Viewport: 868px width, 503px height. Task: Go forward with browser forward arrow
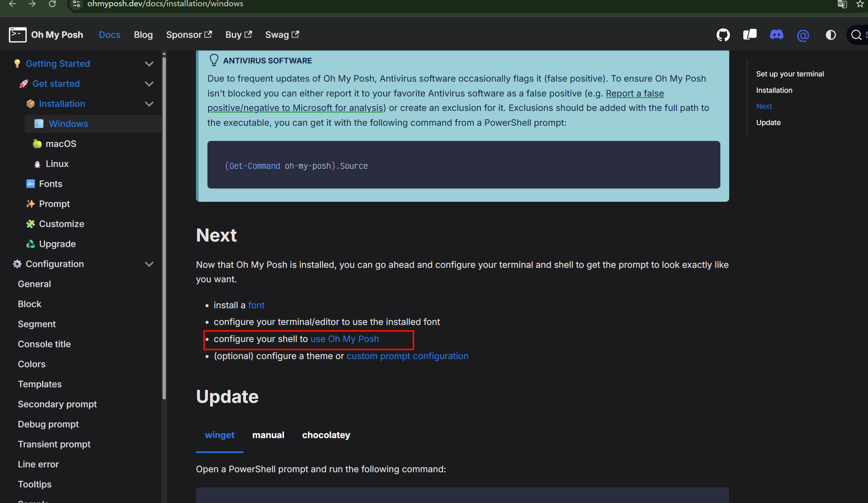click(x=32, y=4)
